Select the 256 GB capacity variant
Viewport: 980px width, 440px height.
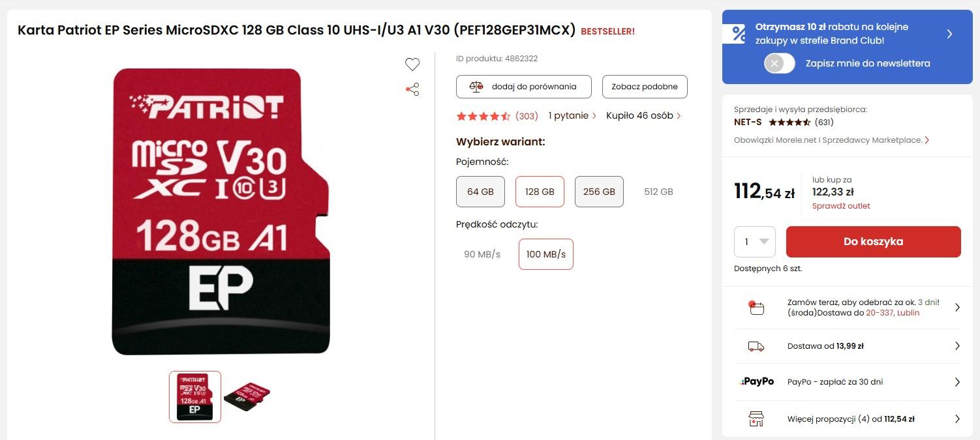[599, 192]
